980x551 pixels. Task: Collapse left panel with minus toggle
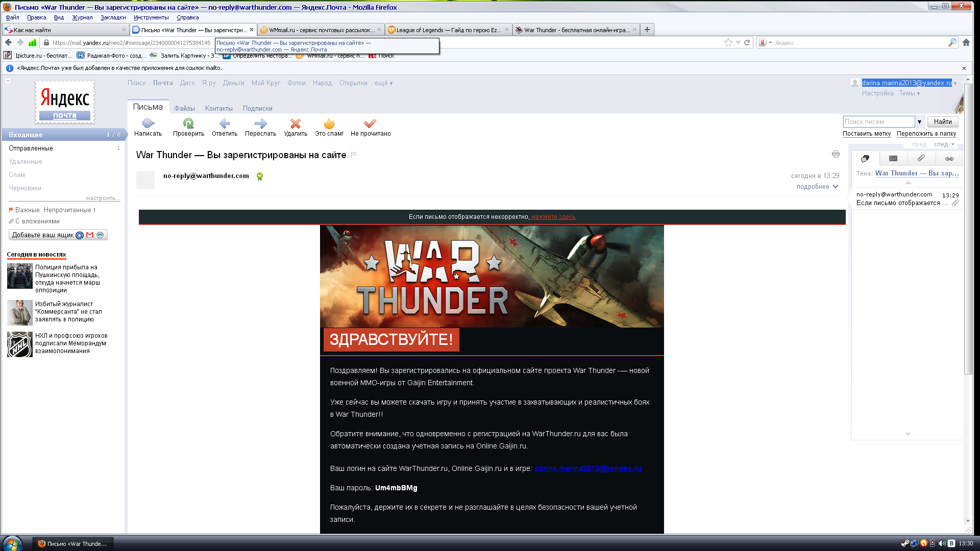pos(8,81)
